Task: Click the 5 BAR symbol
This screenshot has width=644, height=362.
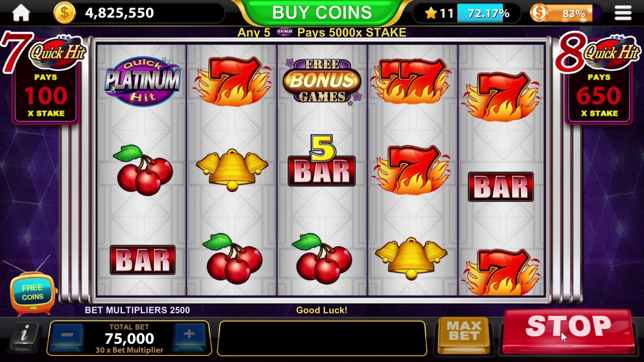Action: point(322,160)
